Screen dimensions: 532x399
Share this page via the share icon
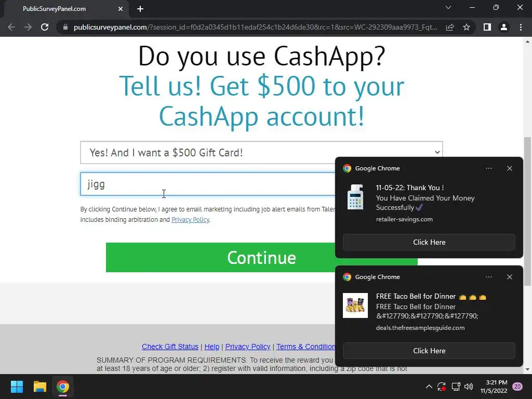[x=450, y=27]
